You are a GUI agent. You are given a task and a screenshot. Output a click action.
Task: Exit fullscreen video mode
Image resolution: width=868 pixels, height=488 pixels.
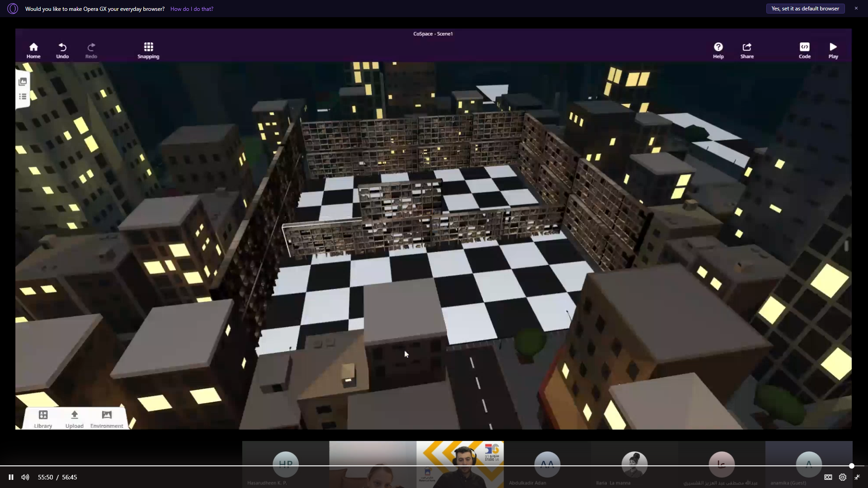coord(857,477)
